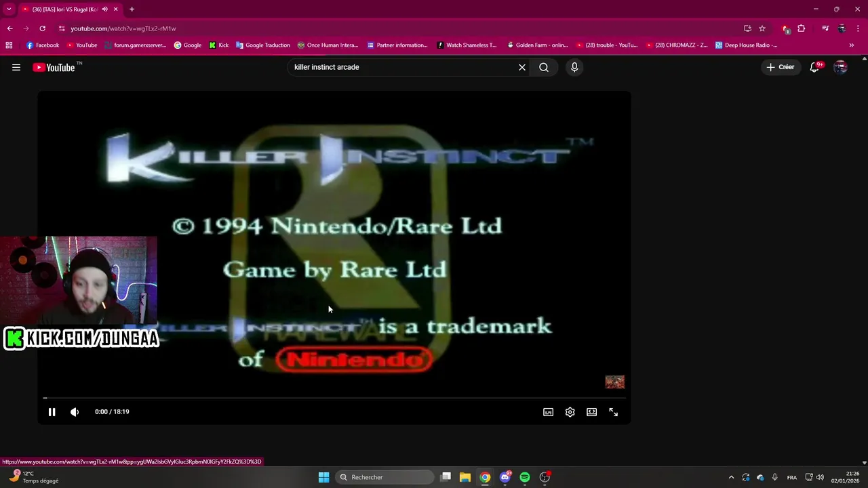Click the install app icon in address bar
The image size is (868, 488).
[x=747, y=28]
